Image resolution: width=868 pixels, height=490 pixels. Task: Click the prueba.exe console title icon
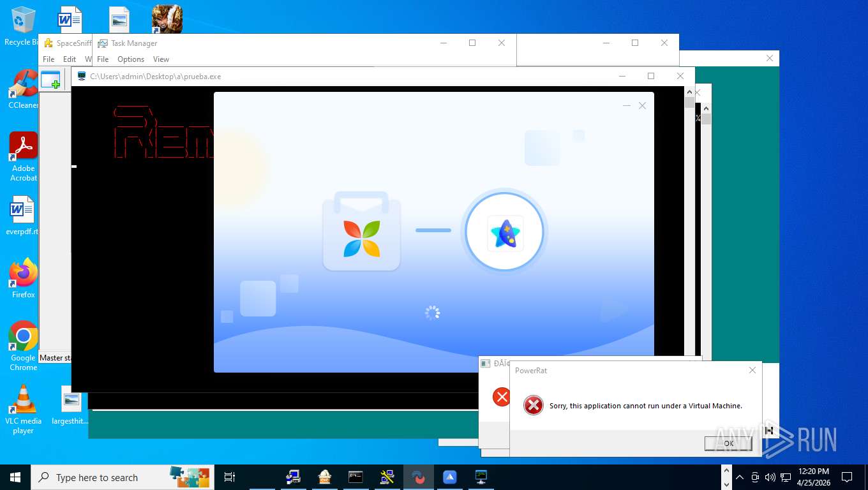pos(81,77)
